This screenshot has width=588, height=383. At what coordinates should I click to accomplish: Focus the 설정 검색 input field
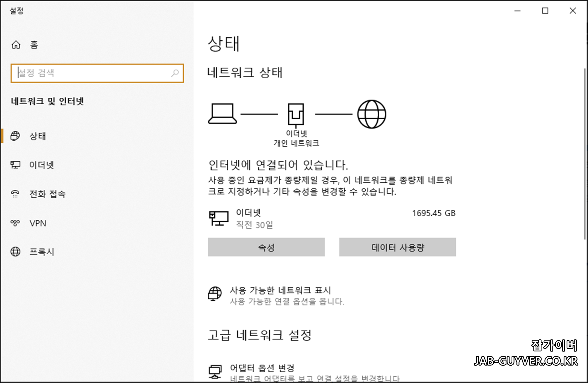click(91, 73)
